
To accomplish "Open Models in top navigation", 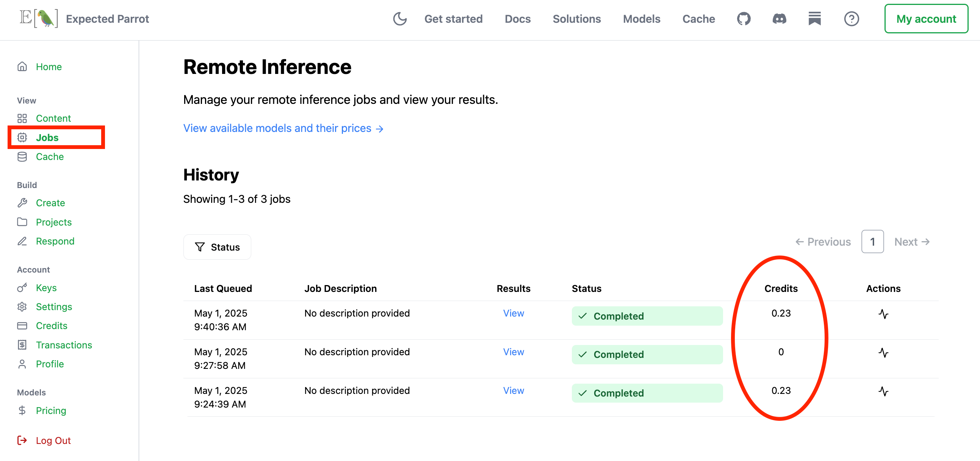I will point(642,19).
